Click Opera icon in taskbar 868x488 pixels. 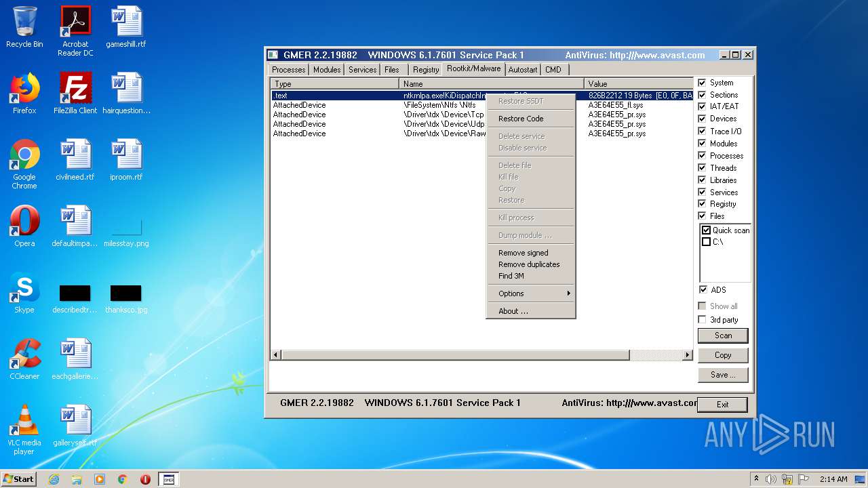coord(145,479)
